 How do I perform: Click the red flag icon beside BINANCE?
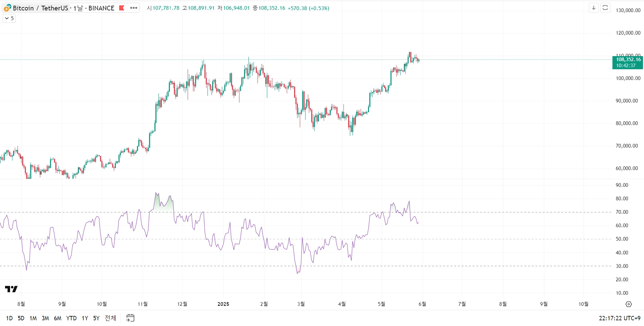tap(122, 8)
